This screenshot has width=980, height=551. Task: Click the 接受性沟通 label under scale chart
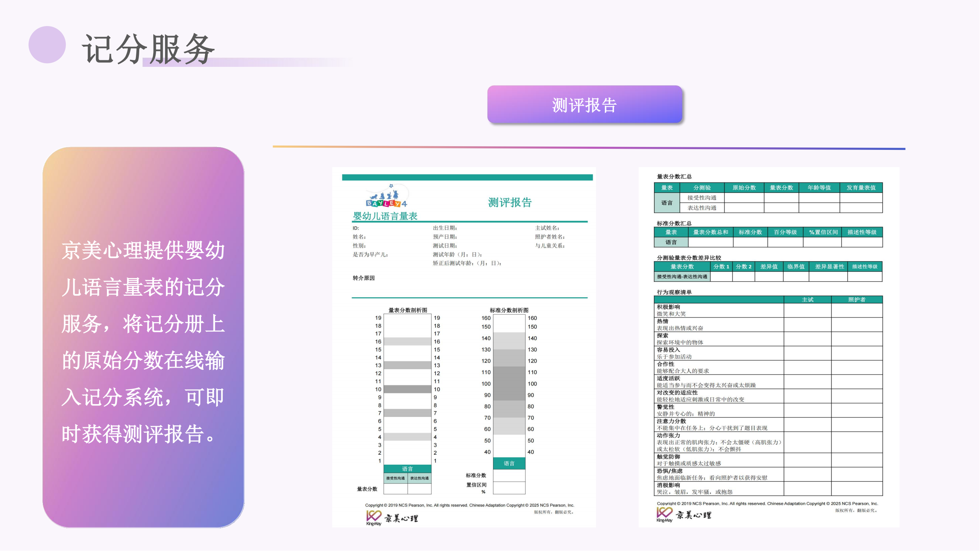coord(395,478)
